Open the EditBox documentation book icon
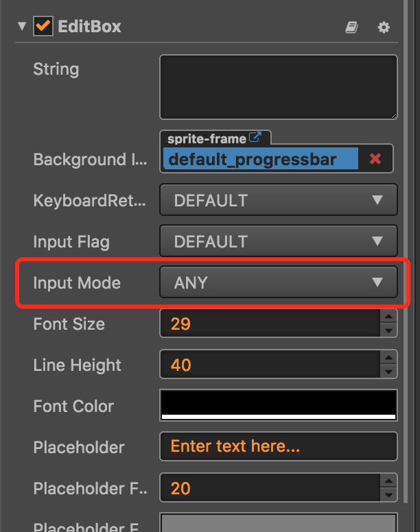The image size is (420, 532). click(x=351, y=27)
